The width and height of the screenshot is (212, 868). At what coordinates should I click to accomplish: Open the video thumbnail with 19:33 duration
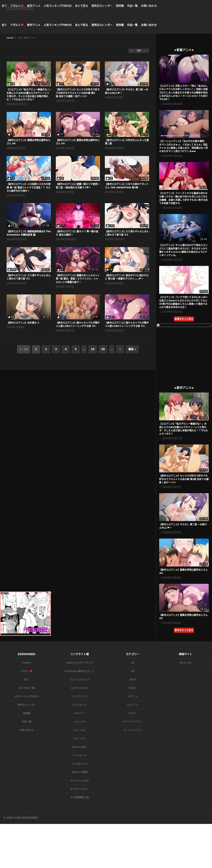point(29,307)
